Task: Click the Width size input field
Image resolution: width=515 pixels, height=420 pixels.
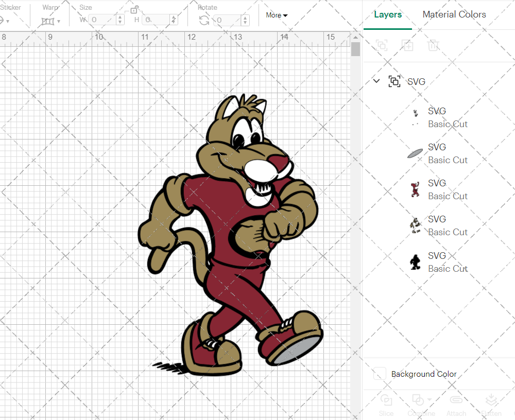Action: 103,20
